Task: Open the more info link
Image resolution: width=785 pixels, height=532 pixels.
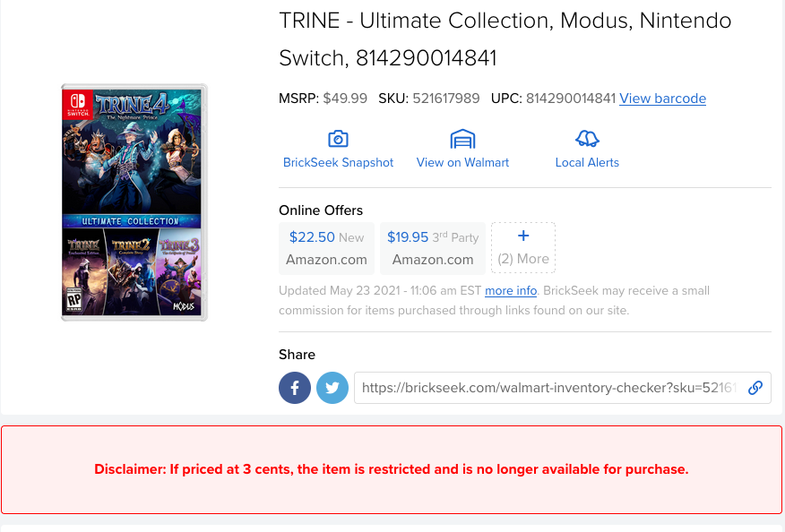Action: [511, 291]
